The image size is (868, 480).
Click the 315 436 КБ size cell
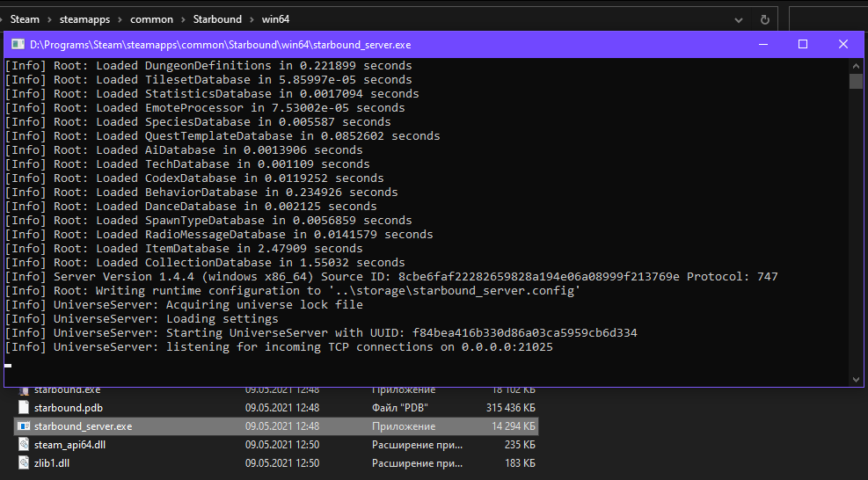[x=510, y=408]
